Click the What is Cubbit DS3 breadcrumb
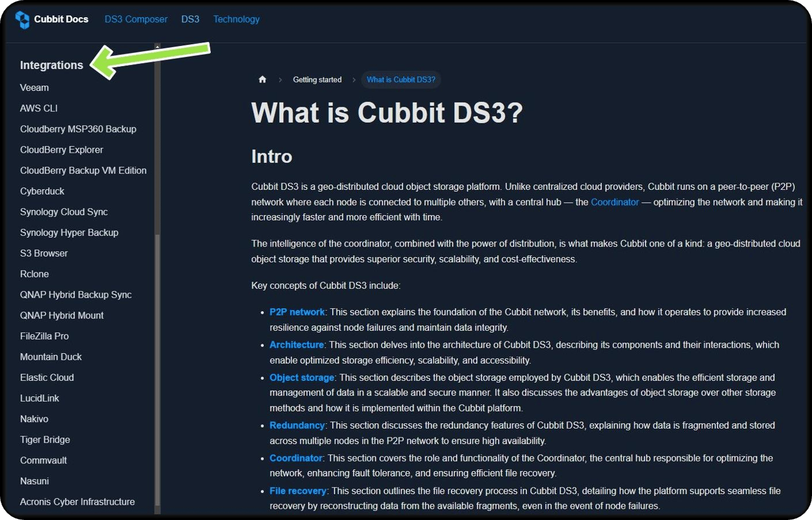The width and height of the screenshot is (812, 520). [x=401, y=80]
